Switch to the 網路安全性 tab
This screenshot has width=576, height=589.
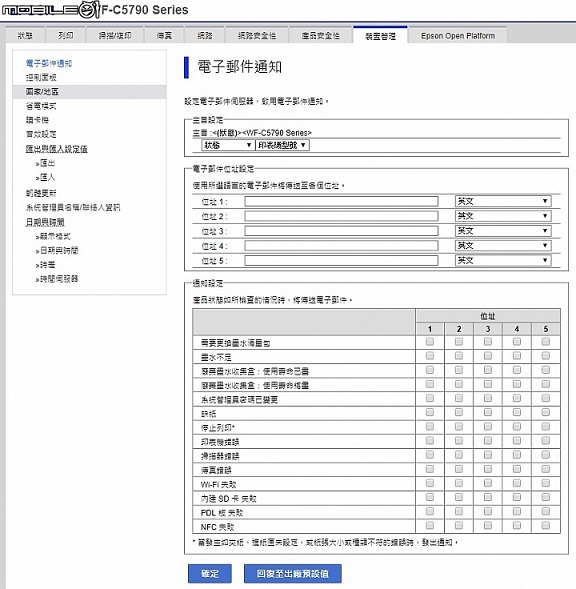click(x=257, y=36)
